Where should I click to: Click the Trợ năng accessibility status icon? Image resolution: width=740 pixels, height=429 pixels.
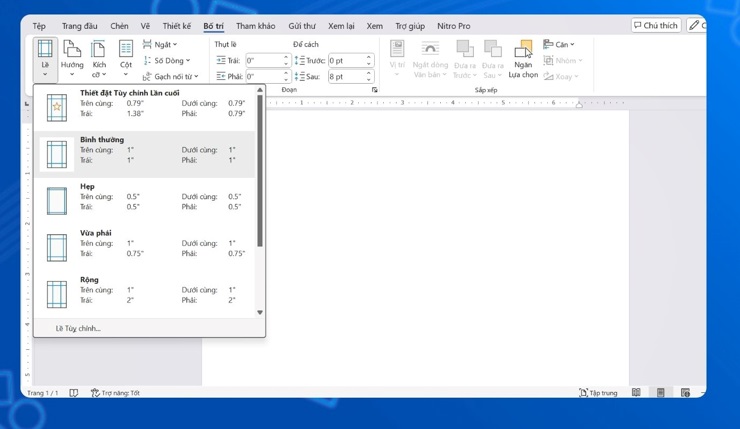coord(96,393)
